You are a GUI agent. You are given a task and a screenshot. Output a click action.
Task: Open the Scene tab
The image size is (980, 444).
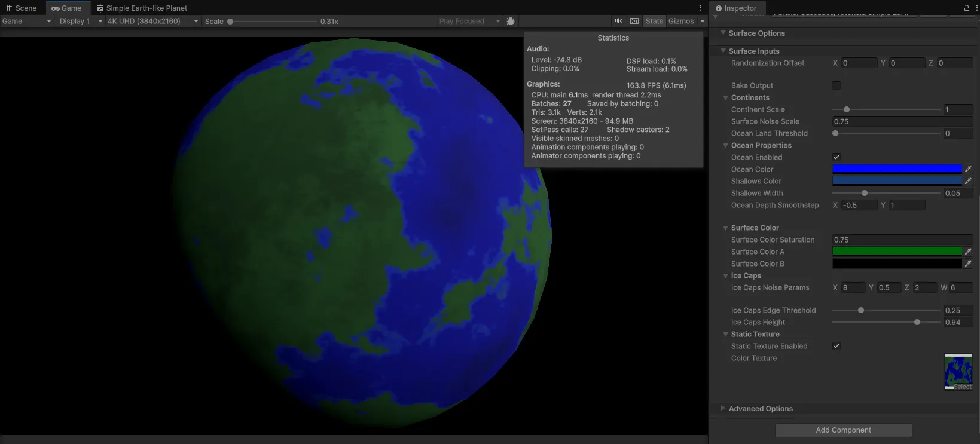[21, 8]
